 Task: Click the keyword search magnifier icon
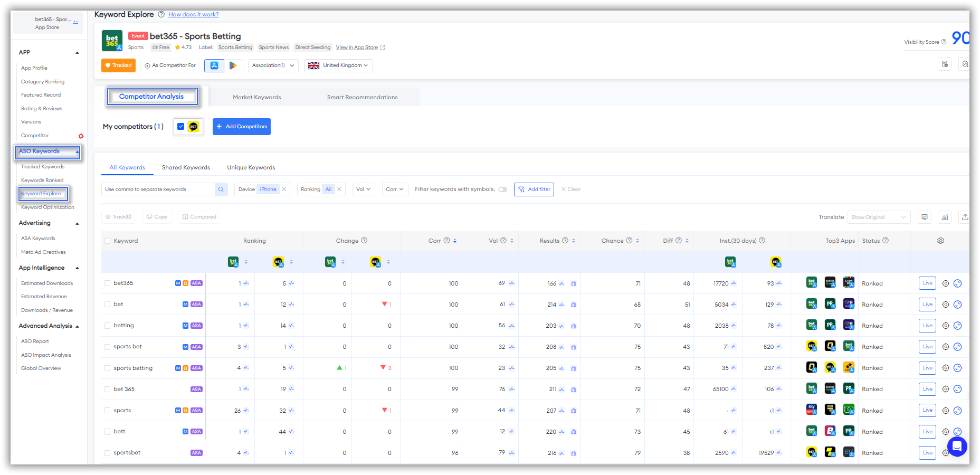point(221,189)
